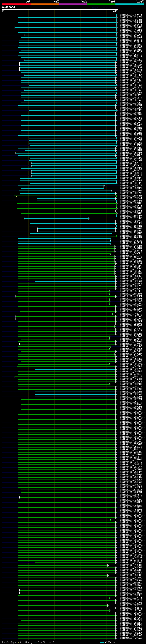Open hit UniRef100_Q84KQ4
Viewport: 146px width, 644px height.
point(131,22)
